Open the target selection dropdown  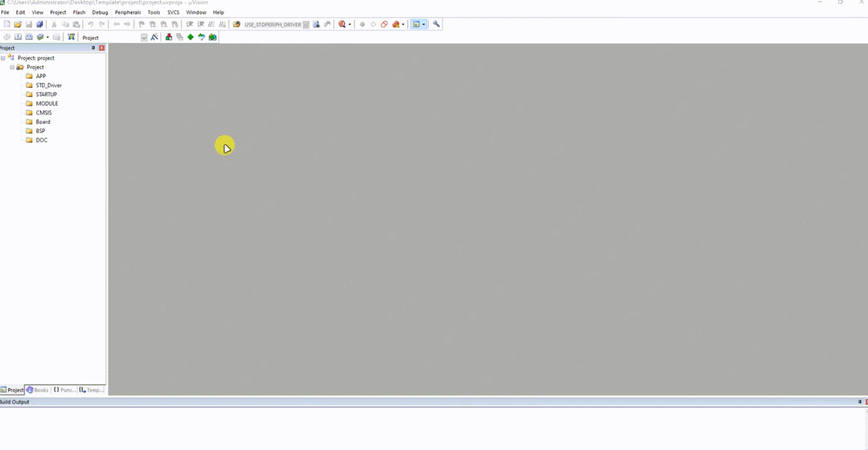point(144,37)
